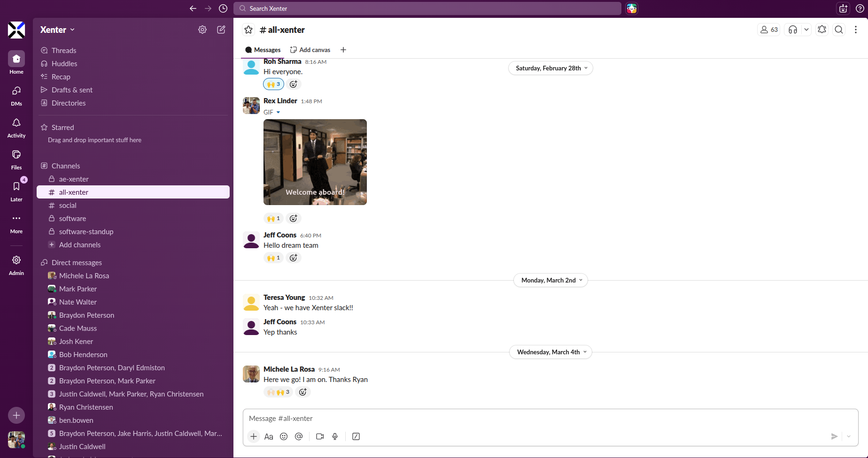Image resolution: width=868 pixels, height=458 pixels.
Task: Click the channel search magnifier icon
Action: [x=839, y=30]
